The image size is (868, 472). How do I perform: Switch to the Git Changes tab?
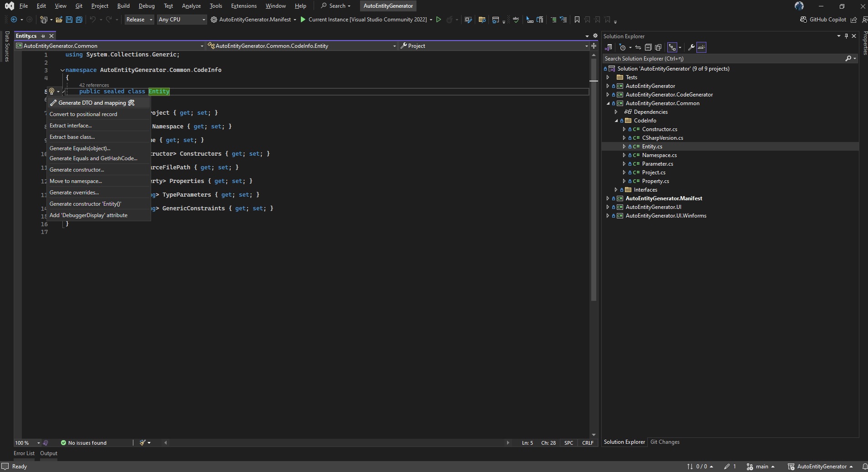(x=665, y=442)
